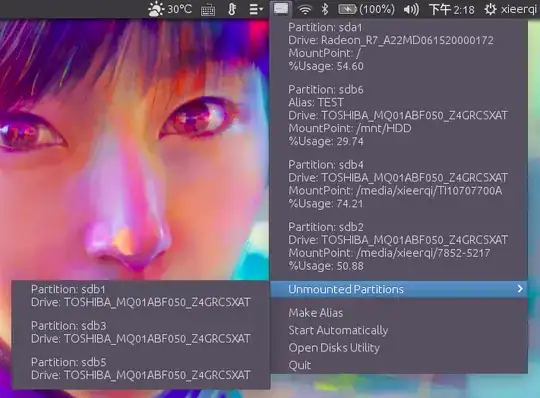This screenshot has width=540, height=398.
Task: Open the clock showing 下午 2:18
Action: (451, 9)
